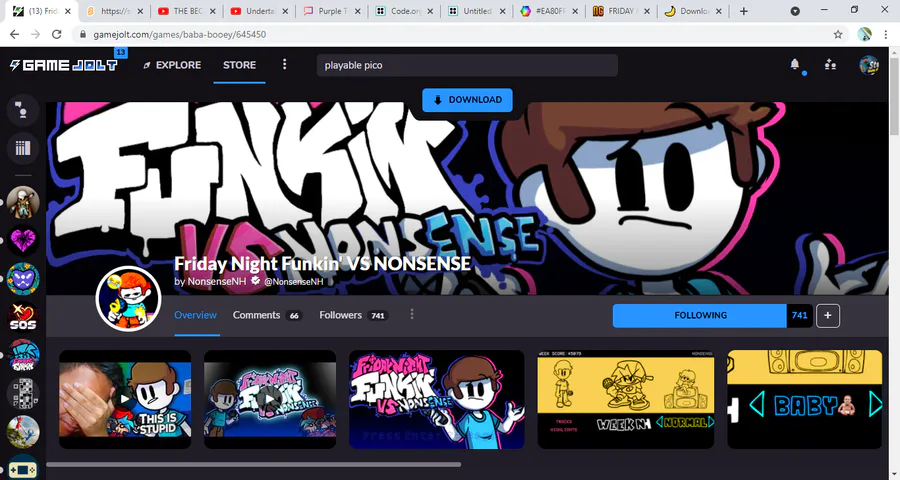Screen dimensions: 900x480
Task: Open the library sidebar icon
Action: click(x=23, y=148)
